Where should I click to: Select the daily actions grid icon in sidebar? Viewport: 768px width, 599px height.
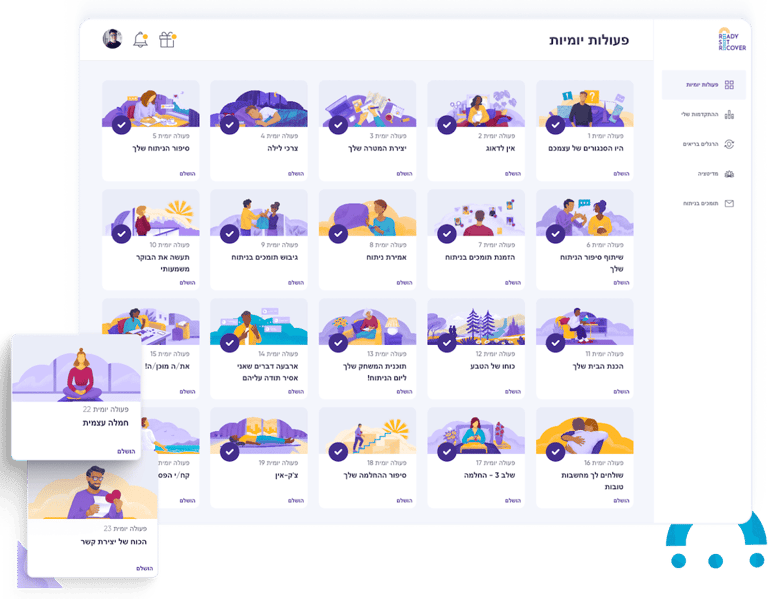tap(729, 85)
